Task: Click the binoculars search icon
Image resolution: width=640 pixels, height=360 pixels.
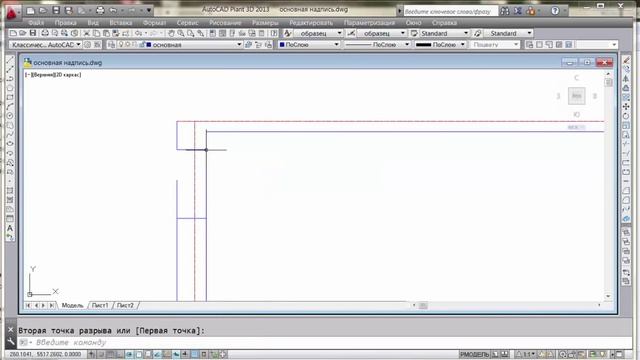Action: pyautogui.click(x=505, y=11)
